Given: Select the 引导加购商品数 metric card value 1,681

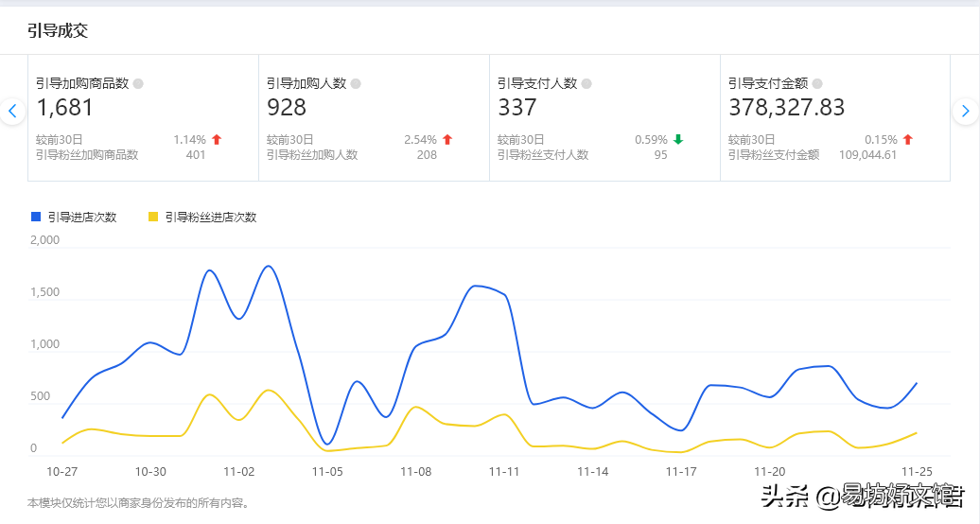Looking at the screenshot, I should point(64,108).
